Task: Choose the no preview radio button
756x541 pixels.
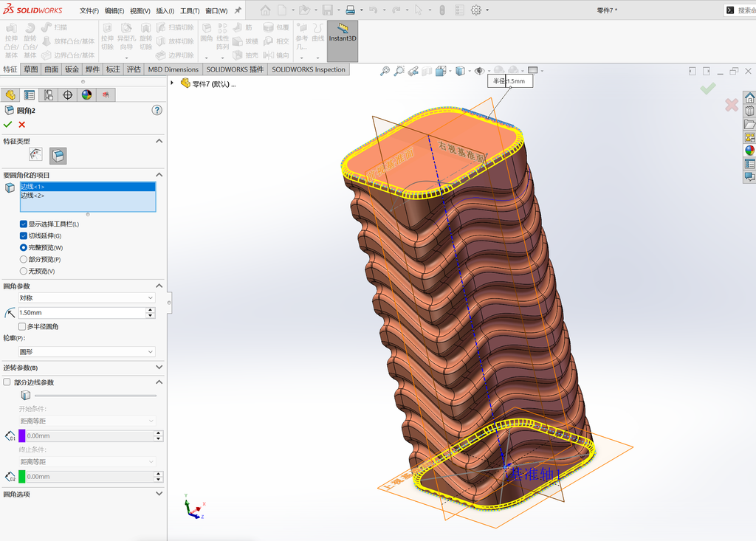Action: pyautogui.click(x=23, y=271)
